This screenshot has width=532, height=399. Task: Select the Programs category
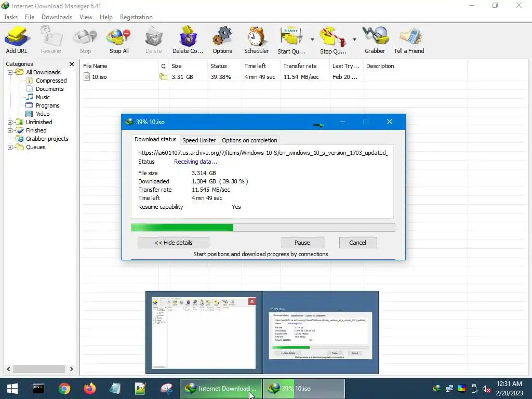pyautogui.click(x=47, y=105)
